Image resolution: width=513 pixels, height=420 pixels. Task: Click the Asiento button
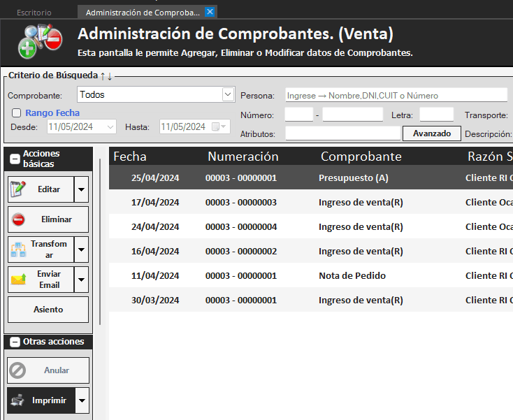[48, 310]
